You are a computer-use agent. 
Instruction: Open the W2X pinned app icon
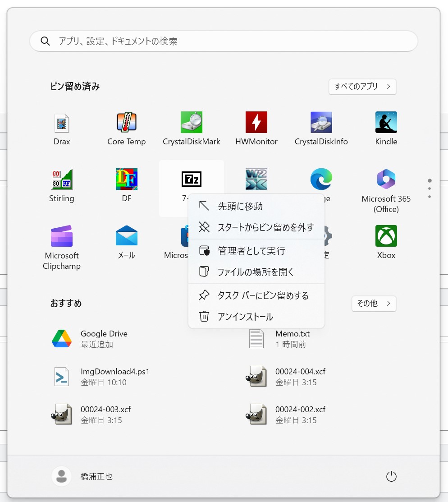(256, 180)
